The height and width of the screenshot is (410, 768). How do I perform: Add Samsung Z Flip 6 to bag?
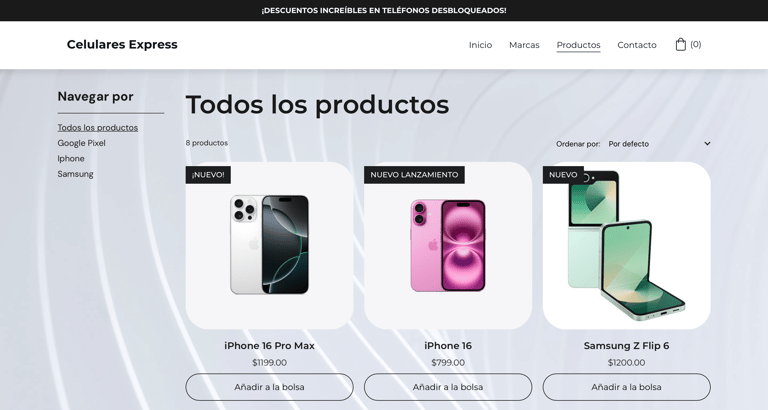click(x=626, y=387)
